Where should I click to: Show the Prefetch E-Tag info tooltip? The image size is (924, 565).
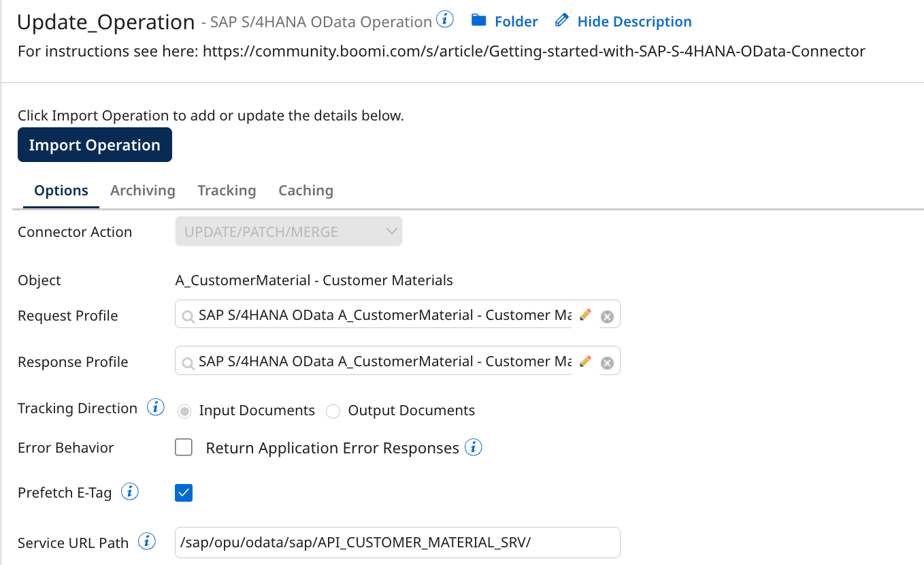[x=129, y=491]
